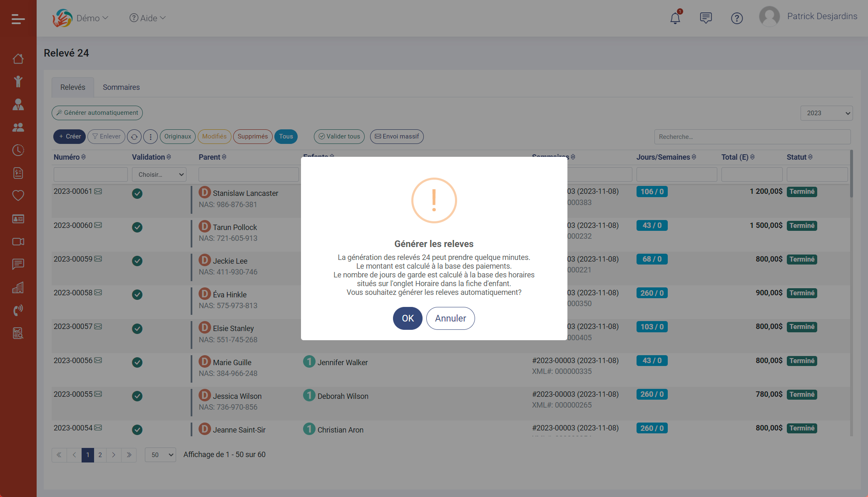
Task: Open the 50 per page dropdown
Action: coord(160,455)
